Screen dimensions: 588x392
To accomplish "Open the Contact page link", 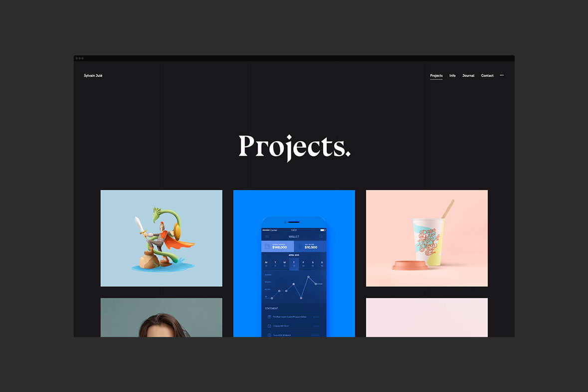I will tap(487, 76).
